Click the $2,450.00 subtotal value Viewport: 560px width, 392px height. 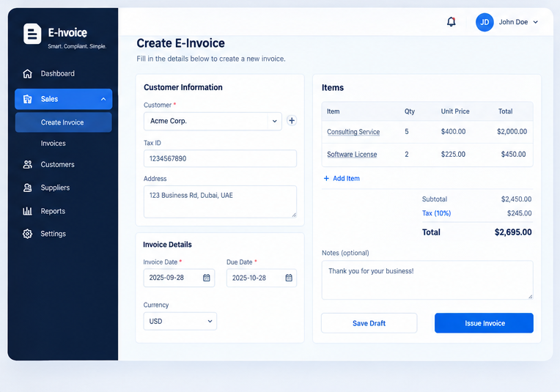pos(516,199)
